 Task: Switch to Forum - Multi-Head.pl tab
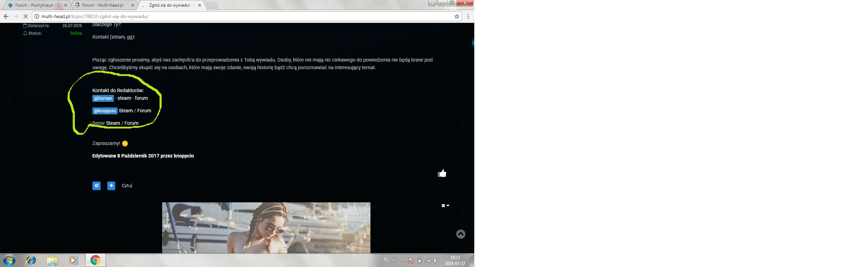tap(103, 5)
